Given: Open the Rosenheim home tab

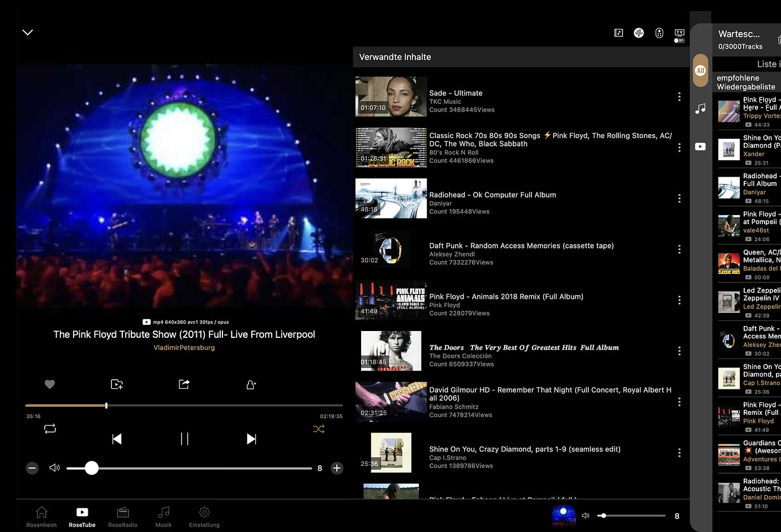Looking at the screenshot, I should tap(41, 517).
